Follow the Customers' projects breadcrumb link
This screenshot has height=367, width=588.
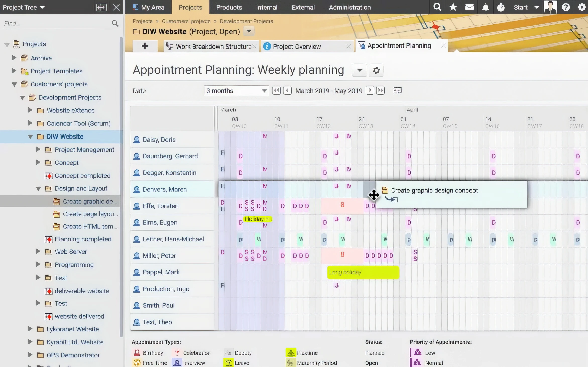pos(186,21)
